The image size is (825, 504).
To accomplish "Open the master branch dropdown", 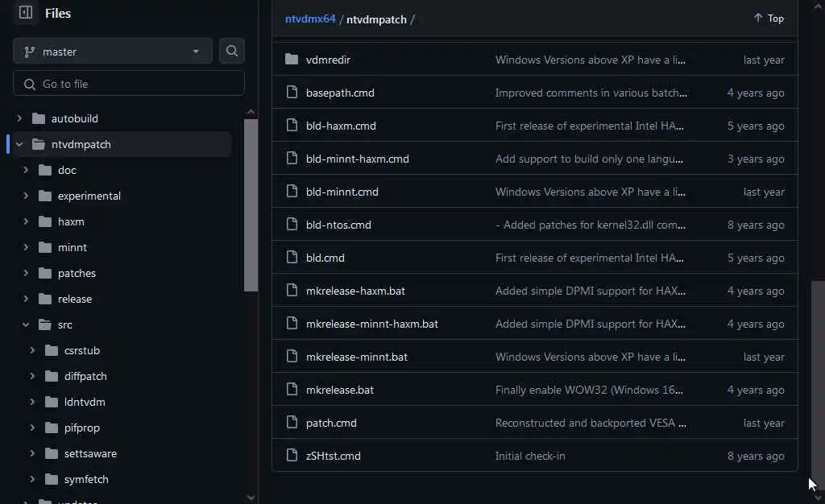I will (x=113, y=52).
